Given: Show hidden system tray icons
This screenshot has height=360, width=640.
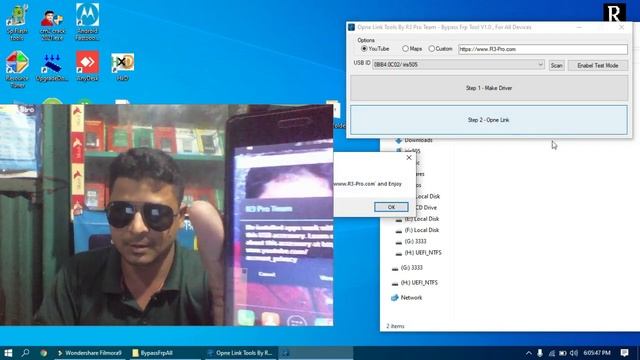Looking at the screenshot, I should pyautogui.click(x=529, y=353).
